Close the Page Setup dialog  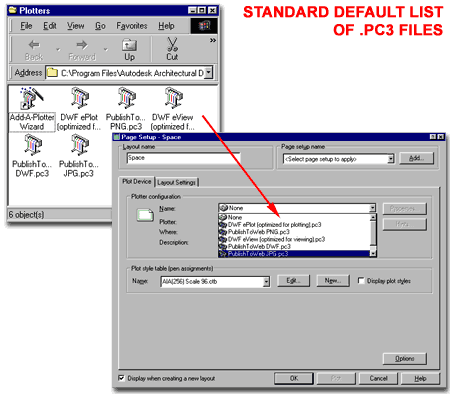440,137
